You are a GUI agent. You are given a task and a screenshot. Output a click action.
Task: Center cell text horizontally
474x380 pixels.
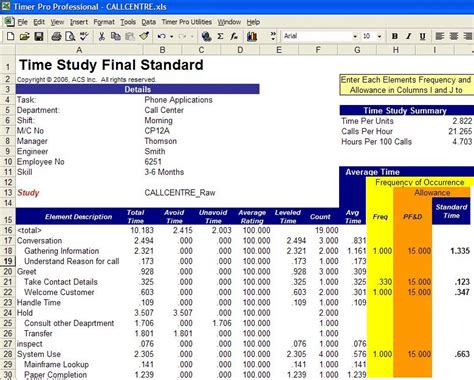pos(454,36)
